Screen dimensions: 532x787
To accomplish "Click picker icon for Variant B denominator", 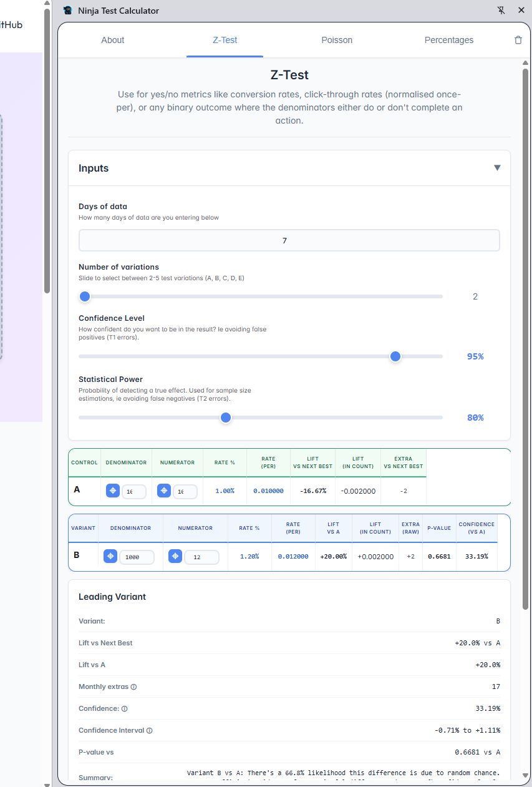I will (110, 556).
